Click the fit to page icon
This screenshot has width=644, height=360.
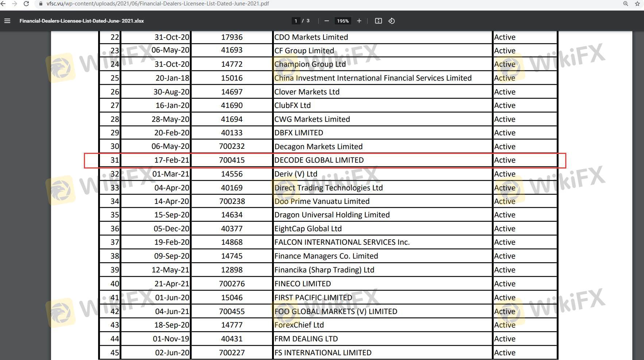(378, 21)
